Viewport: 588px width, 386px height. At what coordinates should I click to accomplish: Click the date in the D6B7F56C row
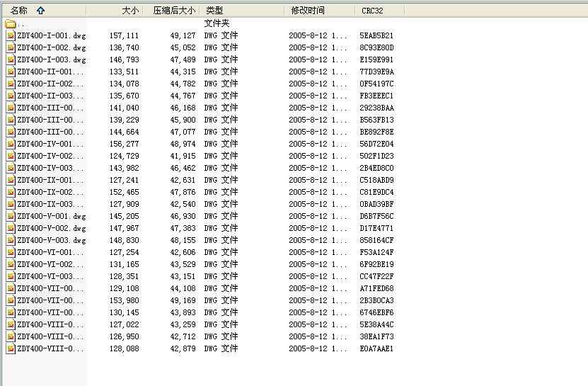tap(318, 216)
